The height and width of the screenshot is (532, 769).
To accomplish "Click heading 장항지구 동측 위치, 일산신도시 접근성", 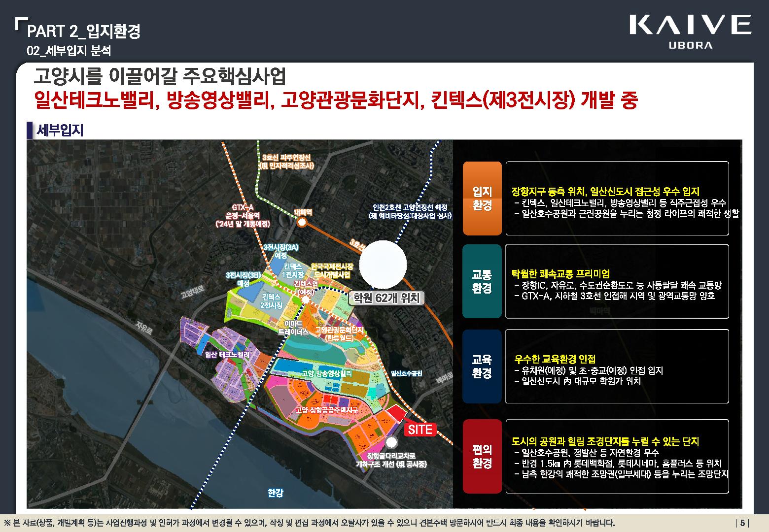I will click(x=606, y=192).
